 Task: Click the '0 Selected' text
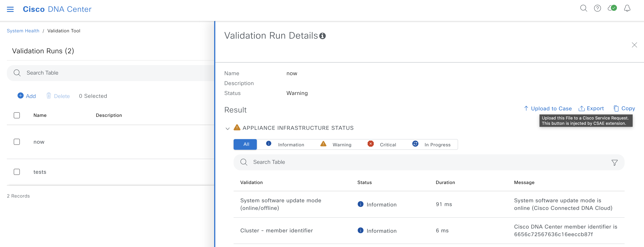[x=93, y=96]
